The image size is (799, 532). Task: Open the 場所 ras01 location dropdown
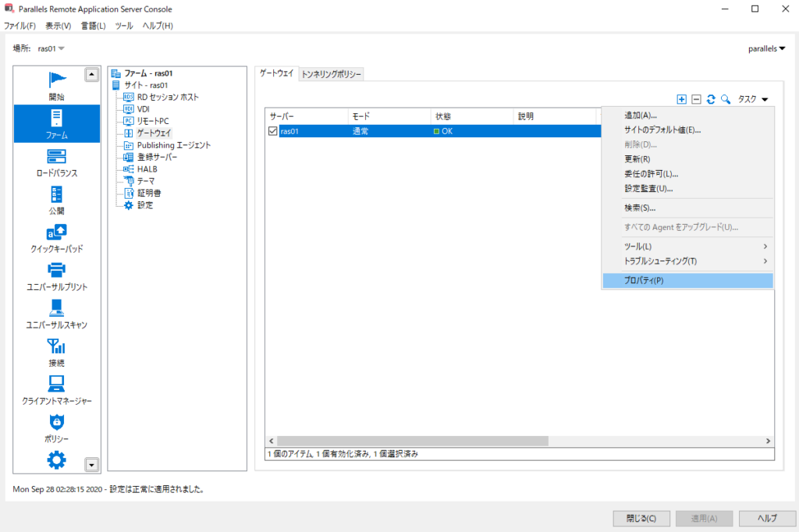coord(51,48)
